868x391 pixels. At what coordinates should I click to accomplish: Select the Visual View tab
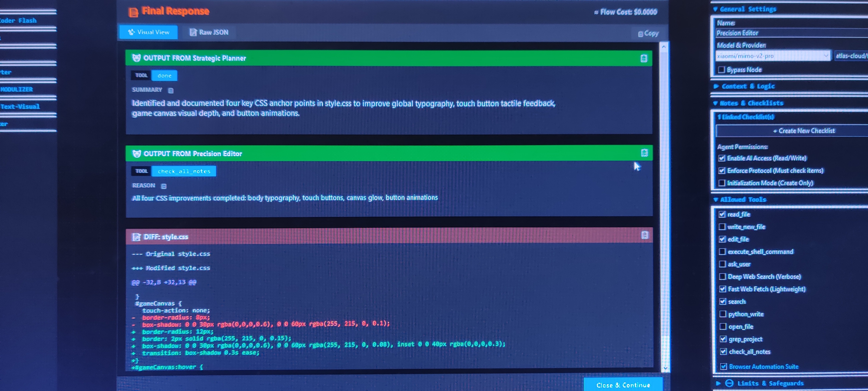click(x=148, y=32)
